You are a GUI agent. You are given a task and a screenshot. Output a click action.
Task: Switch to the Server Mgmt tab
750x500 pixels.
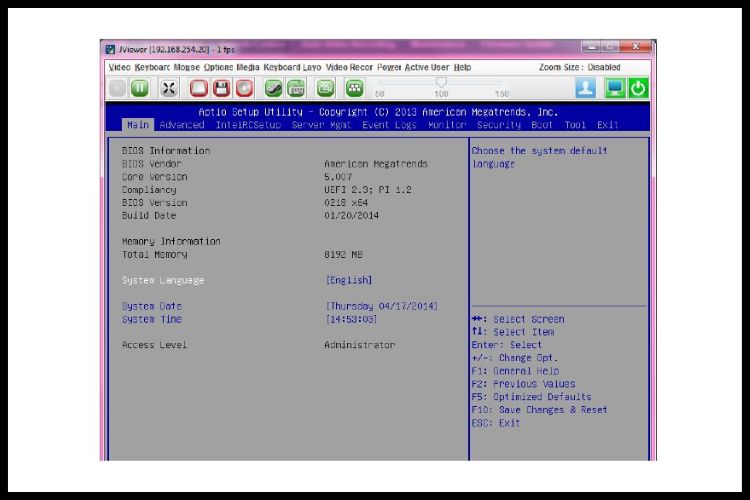pyautogui.click(x=321, y=125)
